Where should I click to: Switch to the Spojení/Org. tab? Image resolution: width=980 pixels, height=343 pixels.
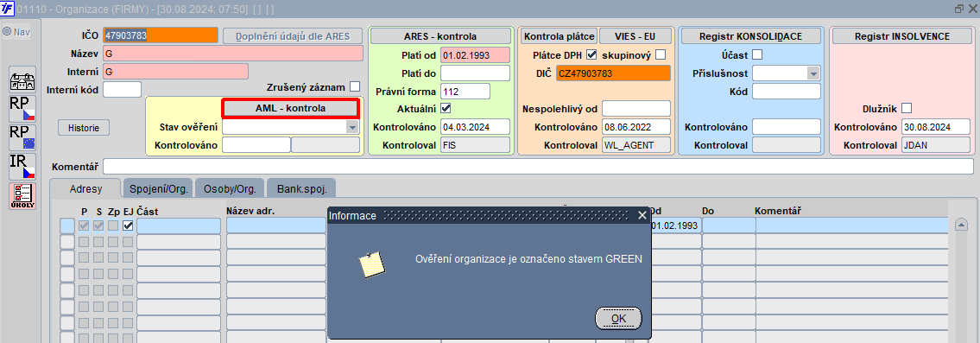(x=158, y=187)
